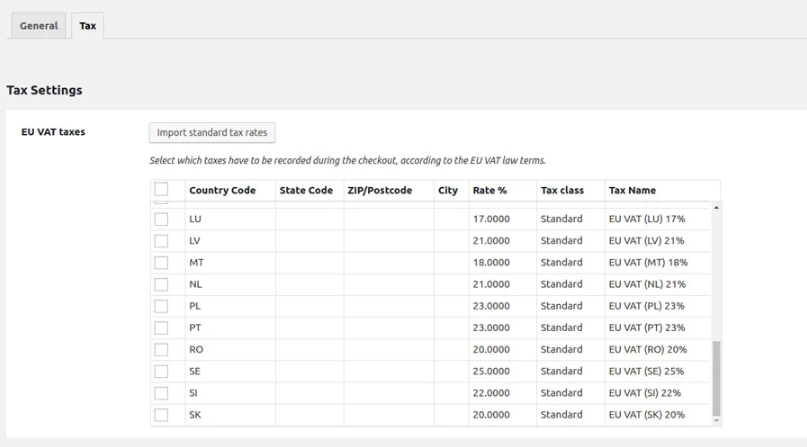Image resolution: width=807 pixels, height=447 pixels.
Task: Click the tax table scrollbar thumb
Action: (x=716, y=378)
